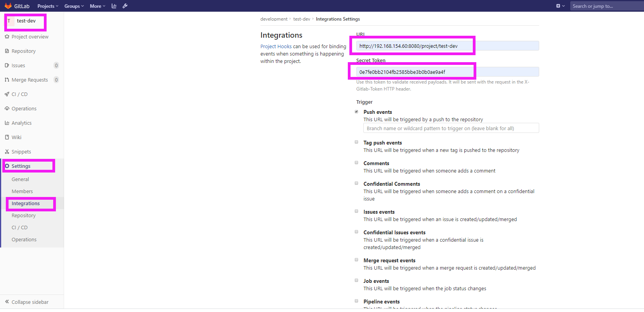
Task: Click the Wiki book icon
Action: click(x=7, y=137)
